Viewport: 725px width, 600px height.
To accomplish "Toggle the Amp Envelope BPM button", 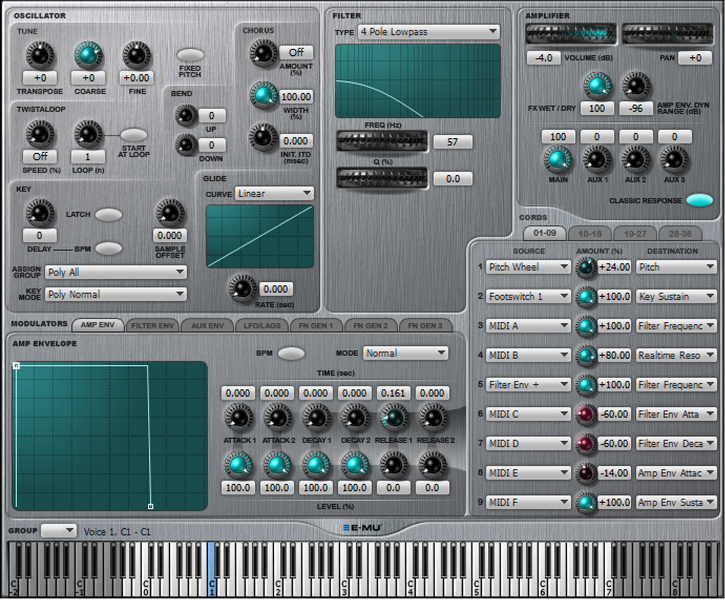I will pyautogui.click(x=291, y=354).
